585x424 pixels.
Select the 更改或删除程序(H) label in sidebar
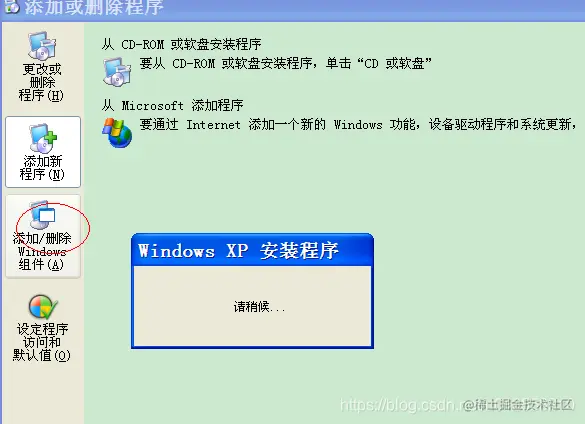(x=42, y=82)
